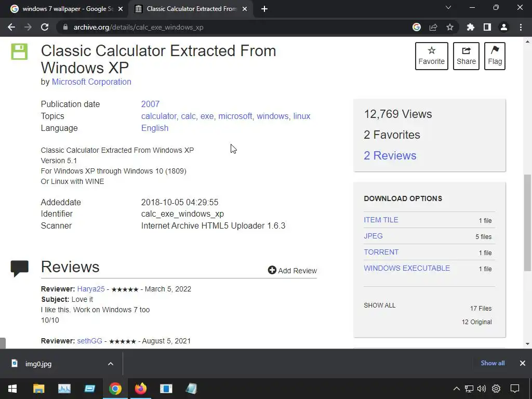Show hidden system tray icons
Viewport: 532px width, 399px height.
tap(457, 389)
